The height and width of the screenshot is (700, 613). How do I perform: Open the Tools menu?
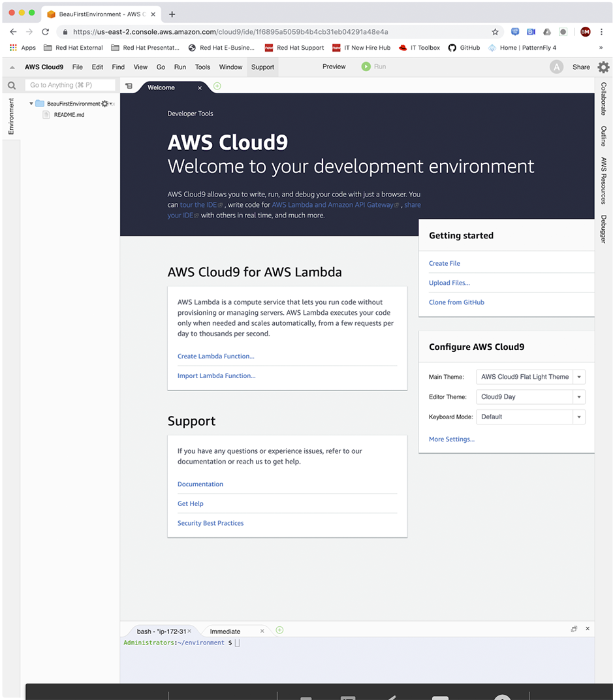click(202, 67)
